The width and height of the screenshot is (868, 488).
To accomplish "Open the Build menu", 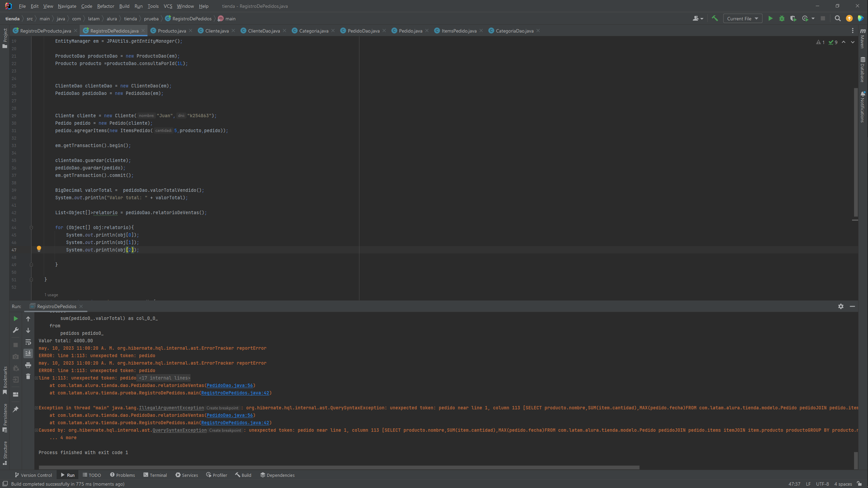I will point(123,6).
